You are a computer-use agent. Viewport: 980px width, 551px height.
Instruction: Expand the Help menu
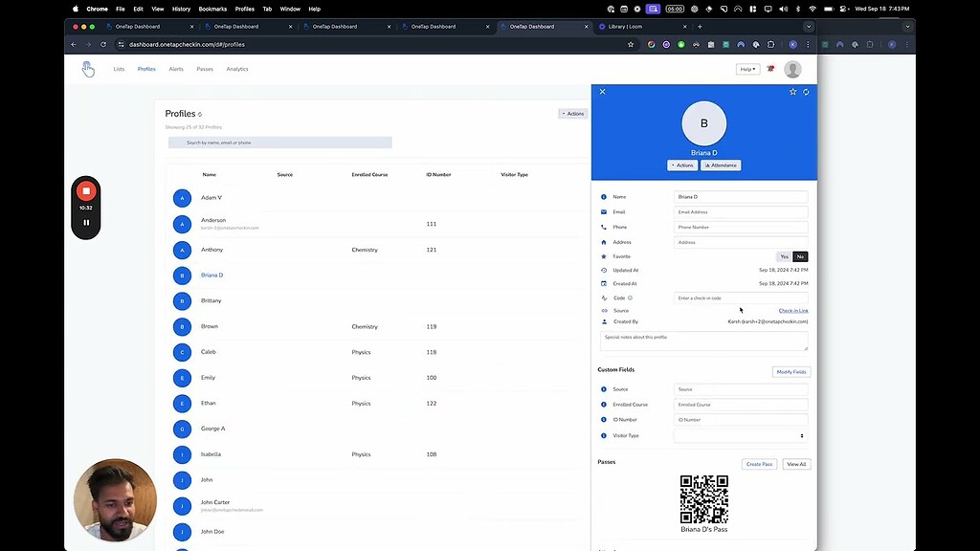pyautogui.click(x=747, y=69)
